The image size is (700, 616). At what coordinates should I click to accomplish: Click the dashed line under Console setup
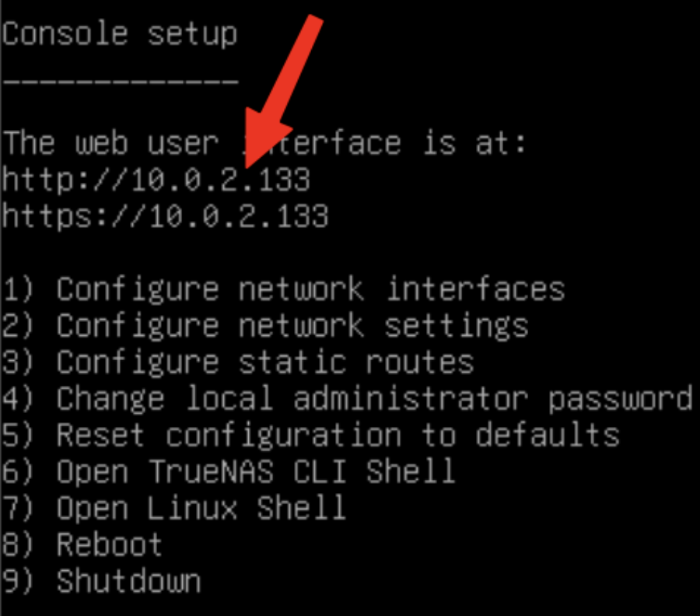coord(119,80)
